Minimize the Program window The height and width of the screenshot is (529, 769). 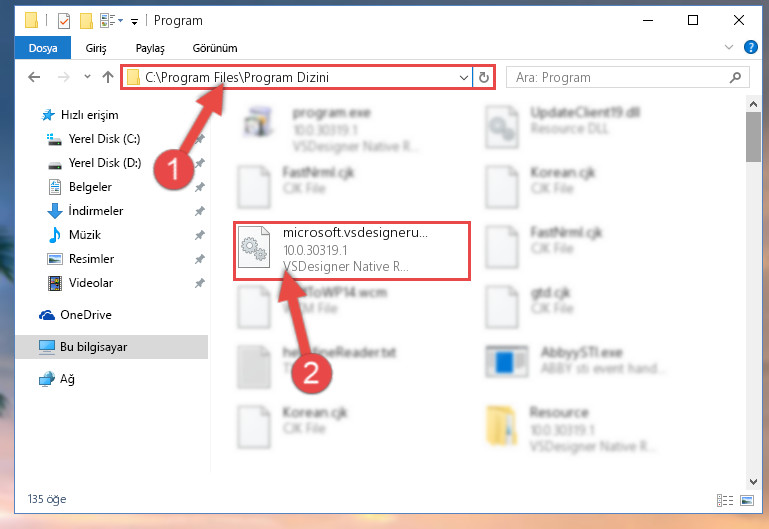pyautogui.click(x=648, y=21)
